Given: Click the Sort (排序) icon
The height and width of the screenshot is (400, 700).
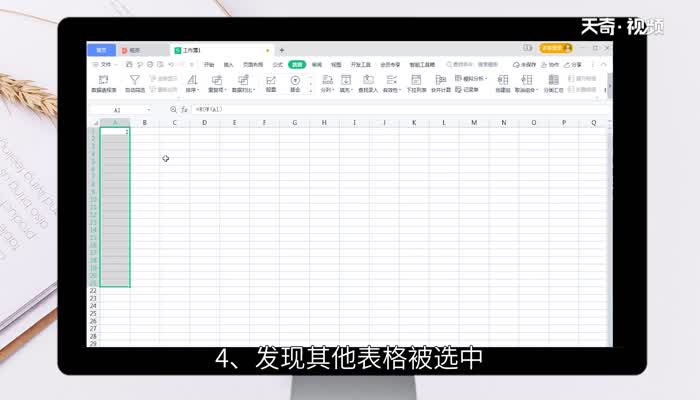Looking at the screenshot, I should (192, 80).
